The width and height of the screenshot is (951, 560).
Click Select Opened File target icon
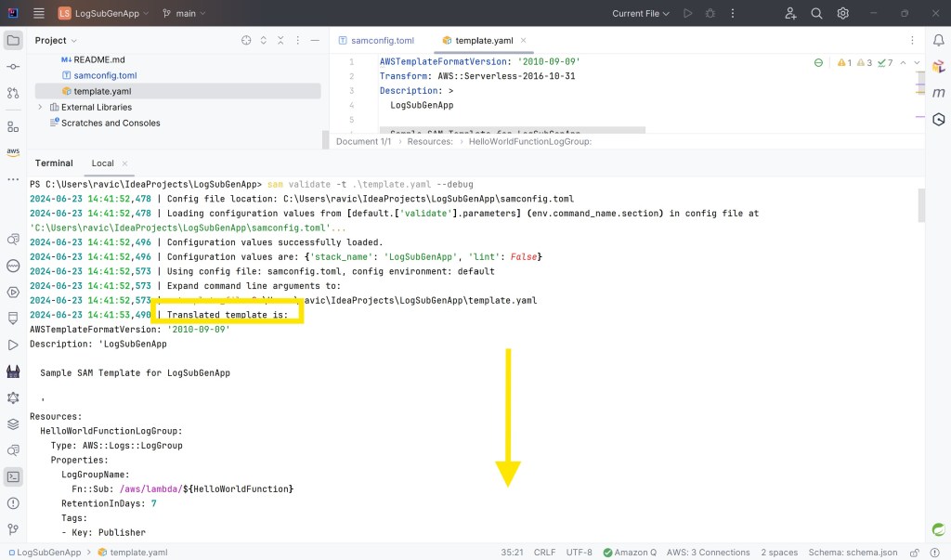[246, 41]
